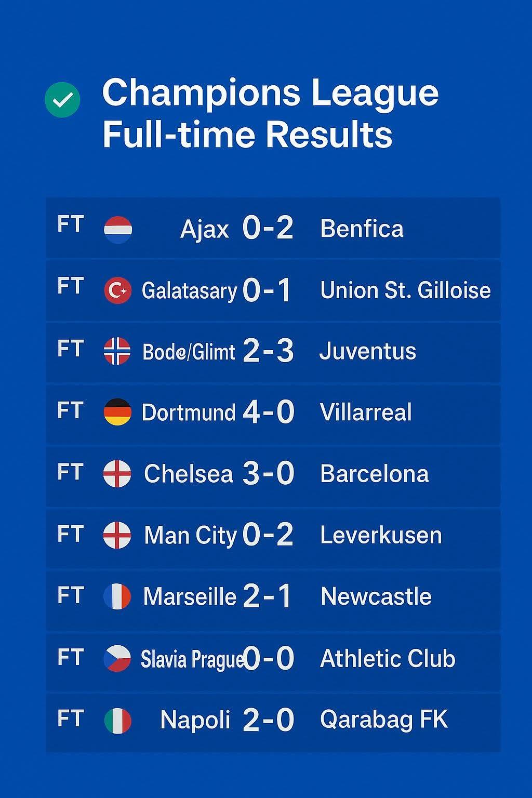
Task: Click the Czech flag beside Slavia Prague
Action: tap(117, 658)
